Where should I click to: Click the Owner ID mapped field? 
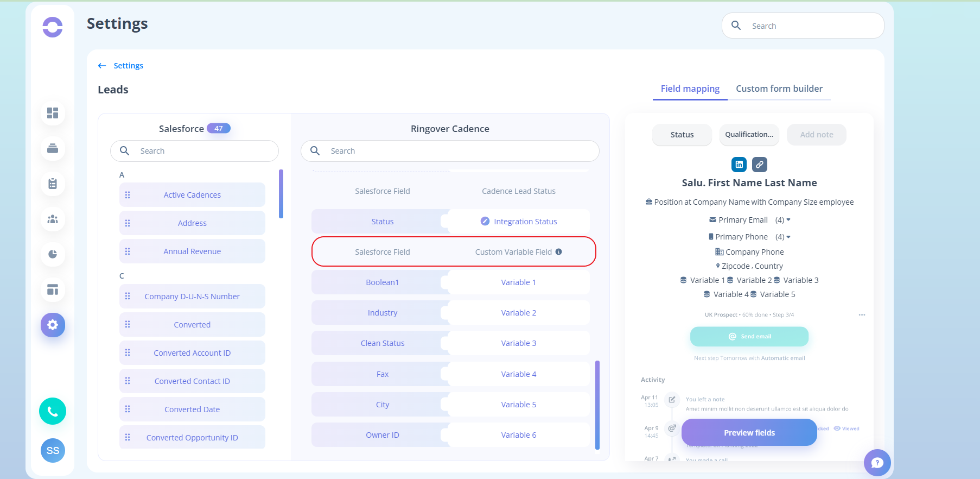pyautogui.click(x=381, y=435)
